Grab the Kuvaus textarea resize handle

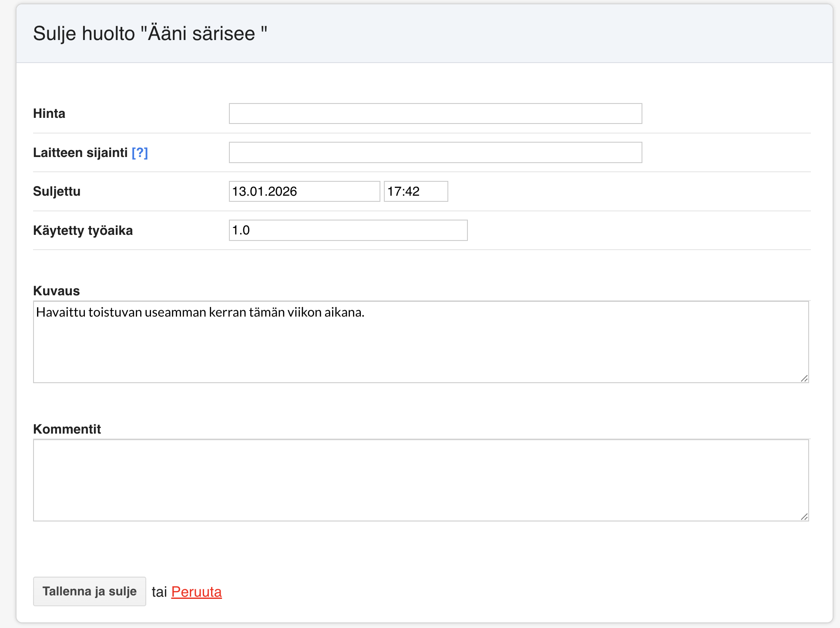[804, 378]
